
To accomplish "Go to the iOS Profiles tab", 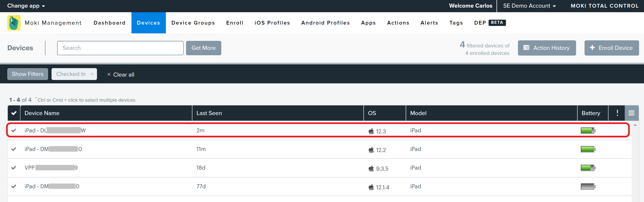I will (272, 23).
